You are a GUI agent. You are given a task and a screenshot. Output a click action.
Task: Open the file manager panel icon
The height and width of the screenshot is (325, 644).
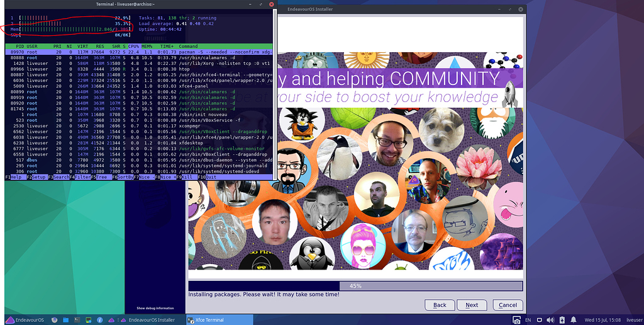tap(66, 320)
